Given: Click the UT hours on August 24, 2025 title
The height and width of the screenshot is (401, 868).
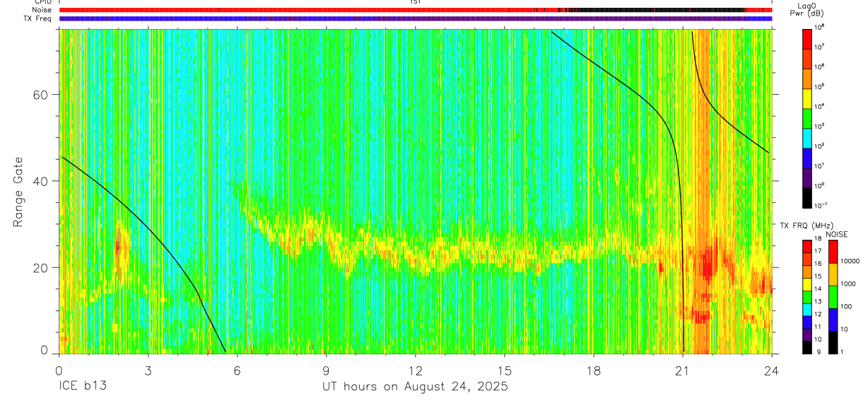Looking at the screenshot, I should coord(416,387).
